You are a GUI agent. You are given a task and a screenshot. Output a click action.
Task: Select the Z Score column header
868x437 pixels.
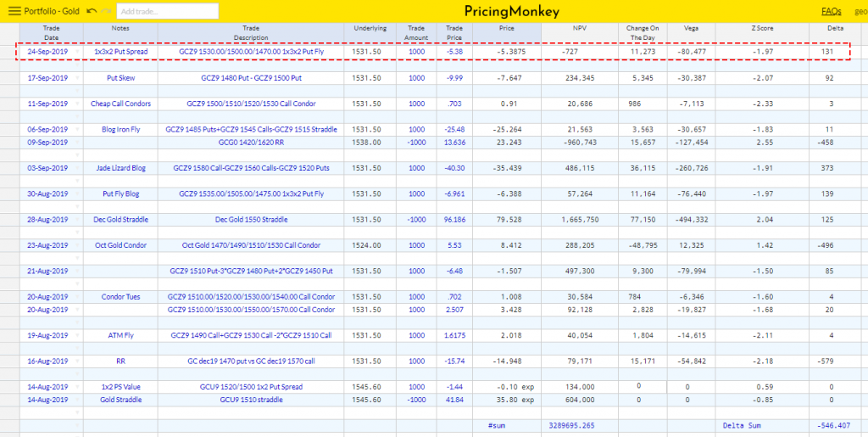pyautogui.click(x=762, y=33)
